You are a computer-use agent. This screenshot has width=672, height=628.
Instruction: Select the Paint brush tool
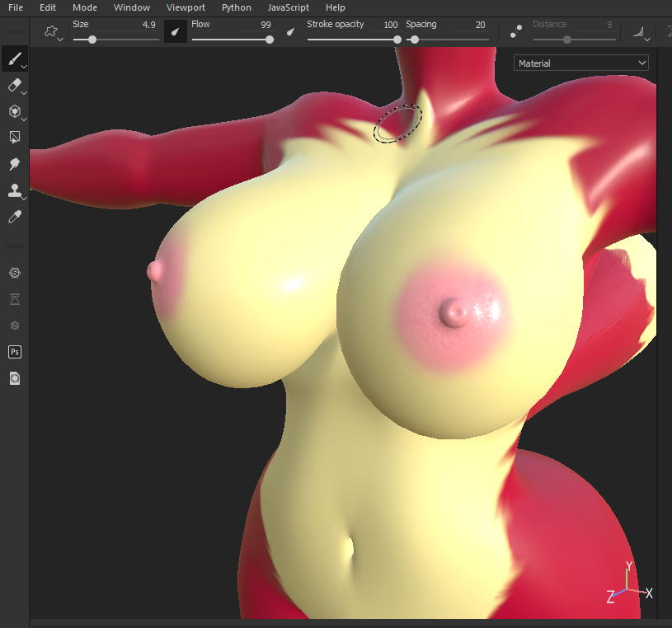(x=14, y=59)
